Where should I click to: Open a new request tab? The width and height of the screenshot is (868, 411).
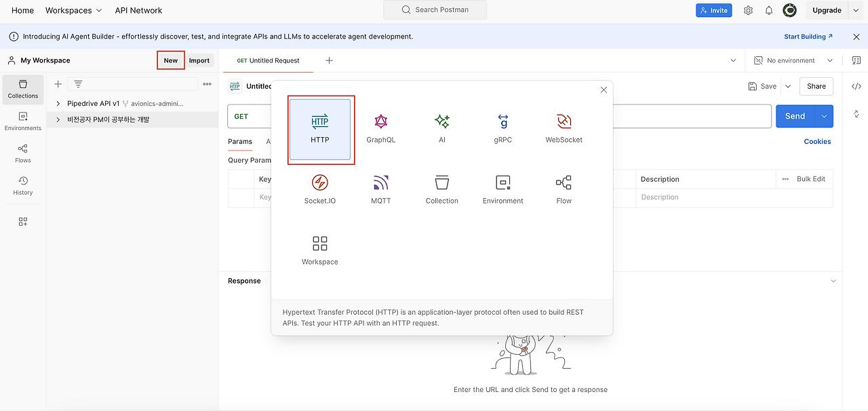tap(329, 60)
